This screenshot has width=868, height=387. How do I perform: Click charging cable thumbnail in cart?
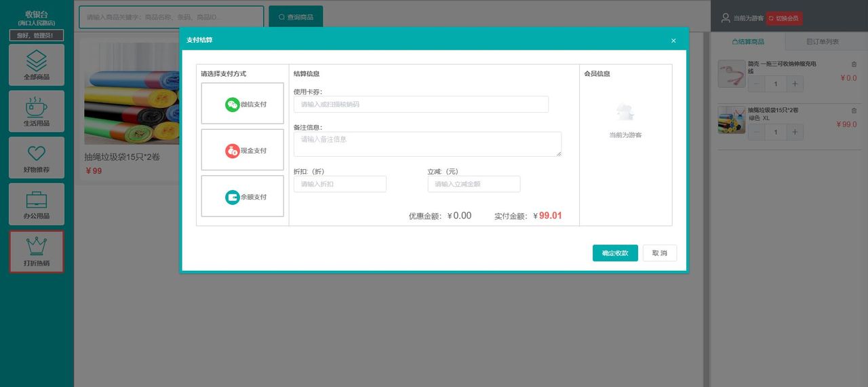[732, 73]
